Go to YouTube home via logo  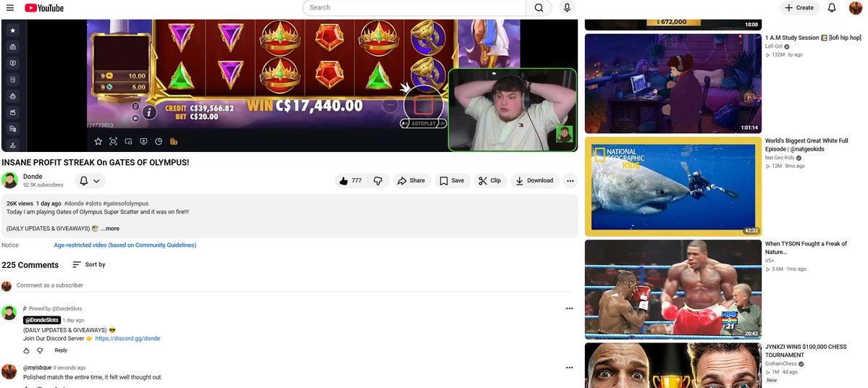(x=44, y=8)
